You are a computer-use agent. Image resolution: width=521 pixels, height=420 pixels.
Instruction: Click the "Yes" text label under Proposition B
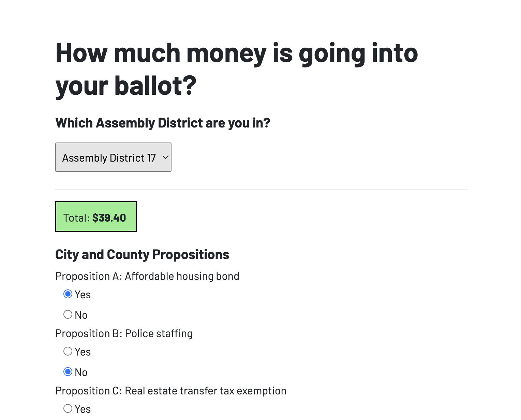(x=83, y=352)
